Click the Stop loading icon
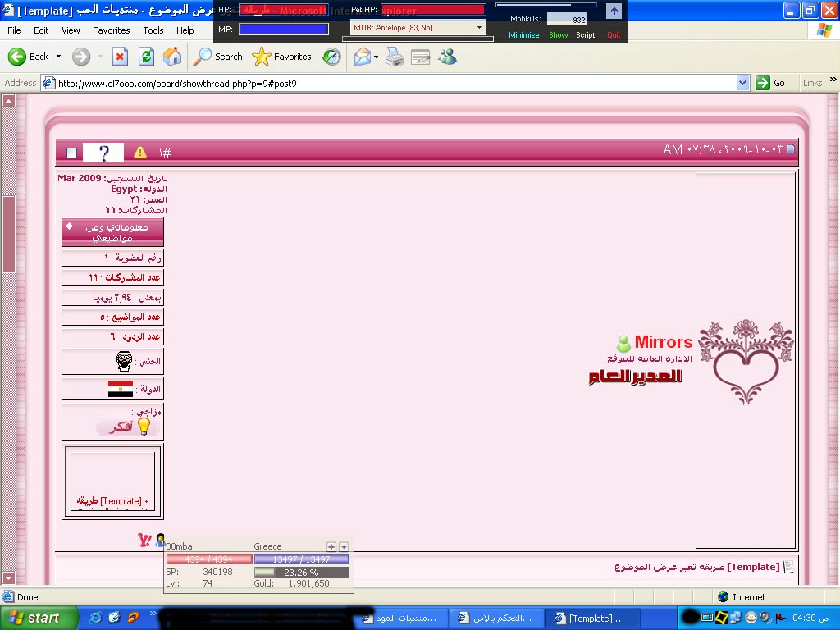Viewport: 840px width, 630px height. coord(120,57)
